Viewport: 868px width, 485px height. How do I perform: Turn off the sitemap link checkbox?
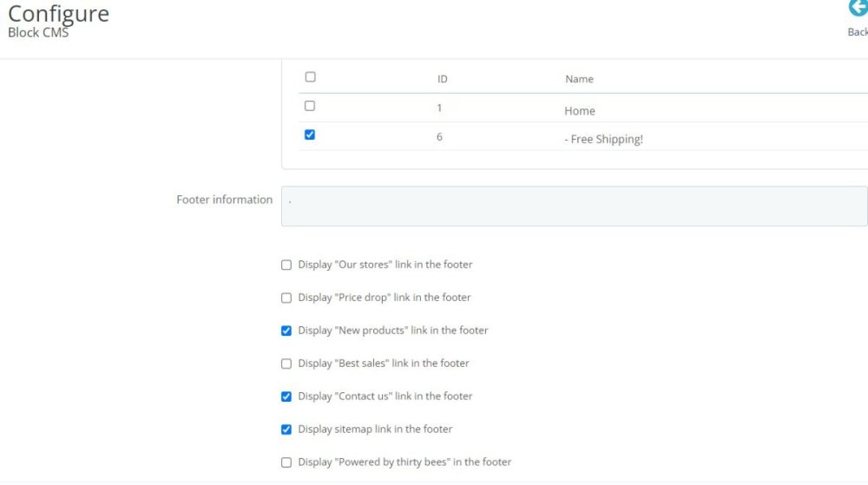click(x=286, y=430)
